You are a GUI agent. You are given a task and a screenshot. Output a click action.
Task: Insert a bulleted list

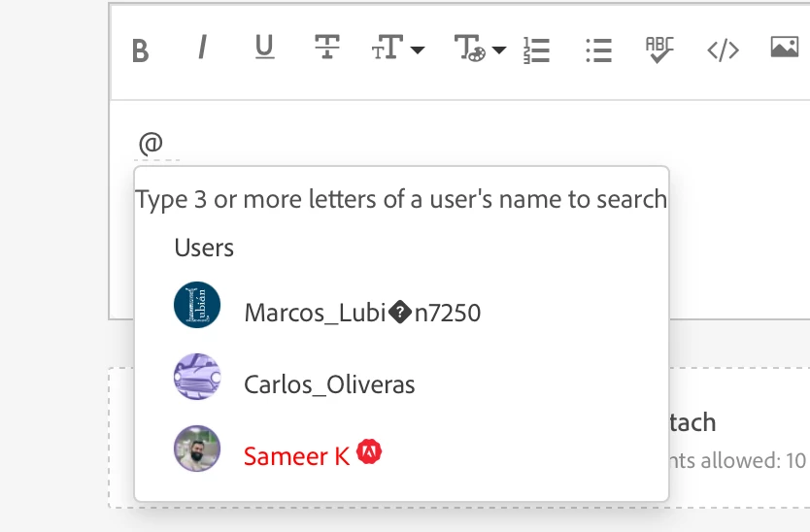pyautogui.click(x=599, y=50)
